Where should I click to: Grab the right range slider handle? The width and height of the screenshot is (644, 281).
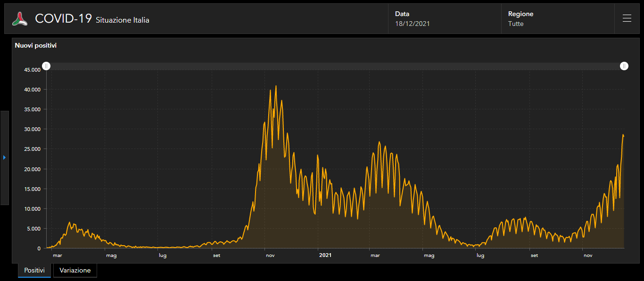point(624,66)
